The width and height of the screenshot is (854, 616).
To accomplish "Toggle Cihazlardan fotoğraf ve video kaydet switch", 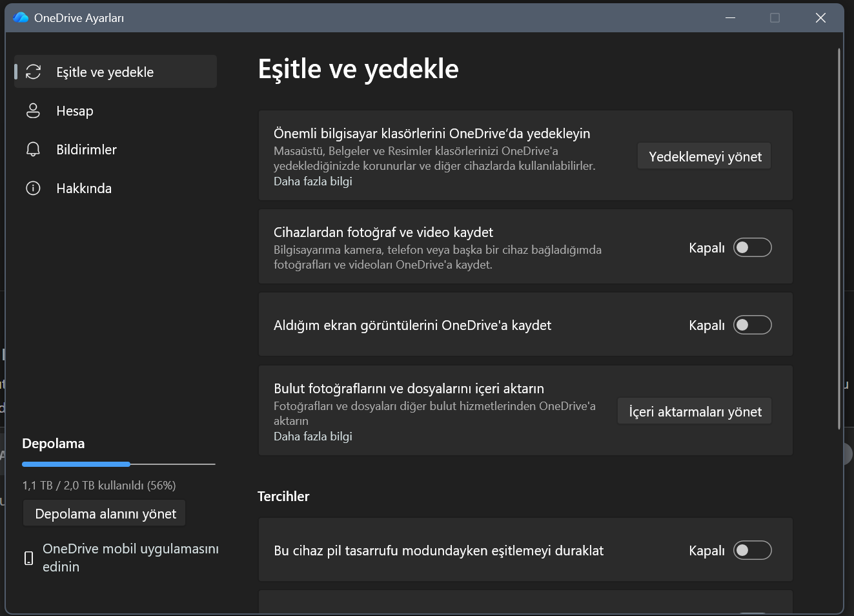I will pos(753,247).
